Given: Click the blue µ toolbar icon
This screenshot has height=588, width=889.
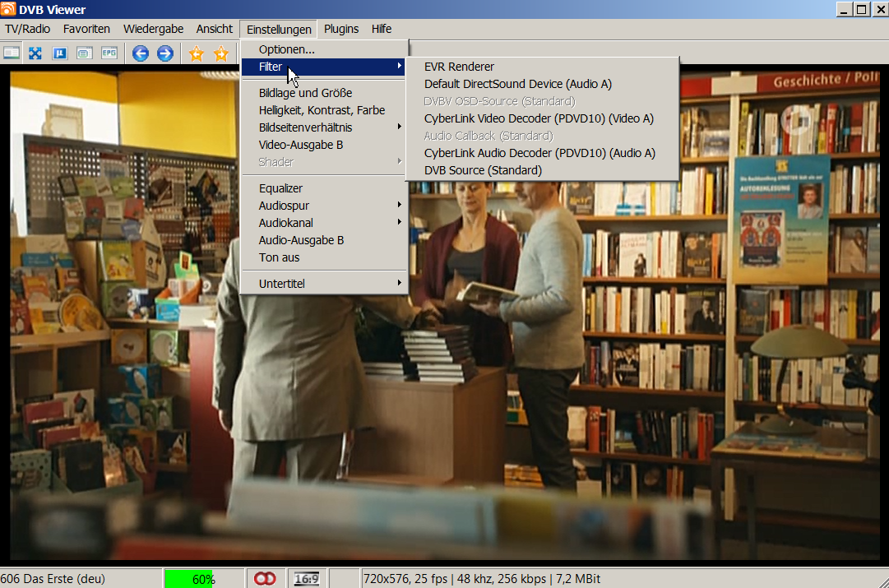Looking at the screenshot, I should tap(59, 53).
